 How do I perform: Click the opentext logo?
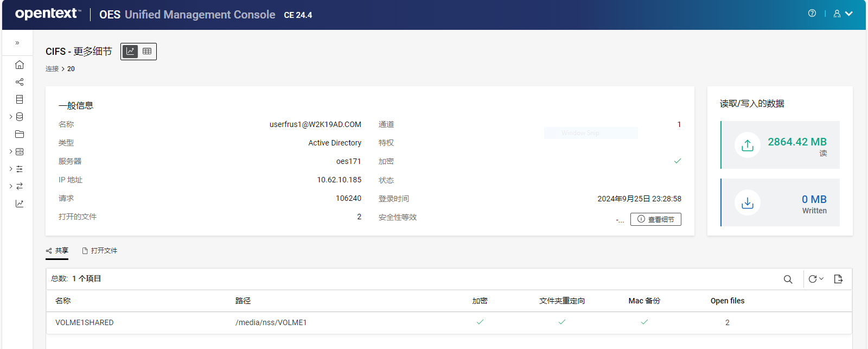pos(48,14)
